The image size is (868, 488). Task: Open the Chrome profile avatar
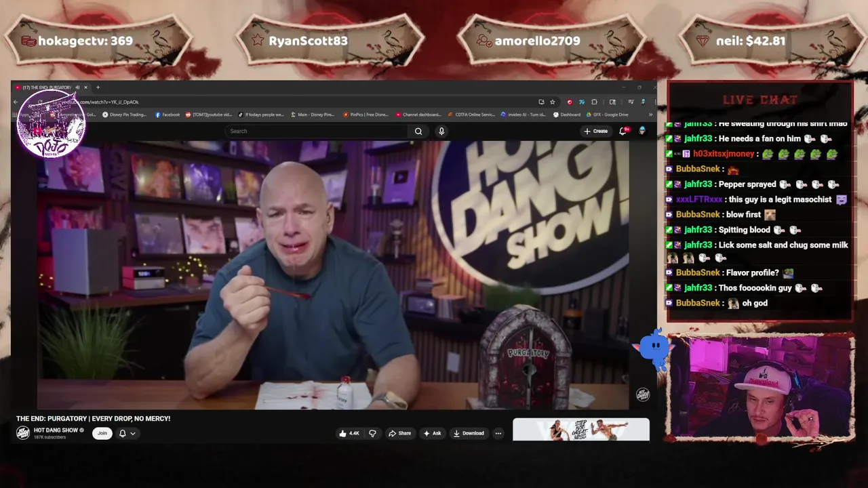[x=643, y=102]
